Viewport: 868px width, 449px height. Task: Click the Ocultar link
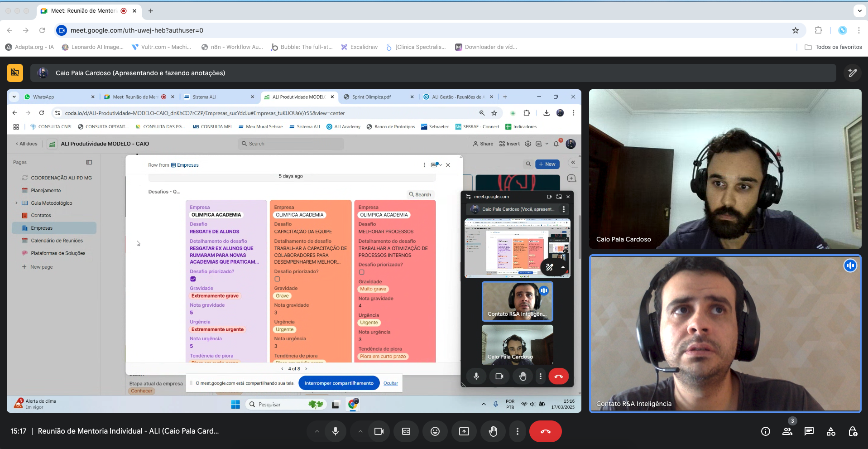coord(391,383)
